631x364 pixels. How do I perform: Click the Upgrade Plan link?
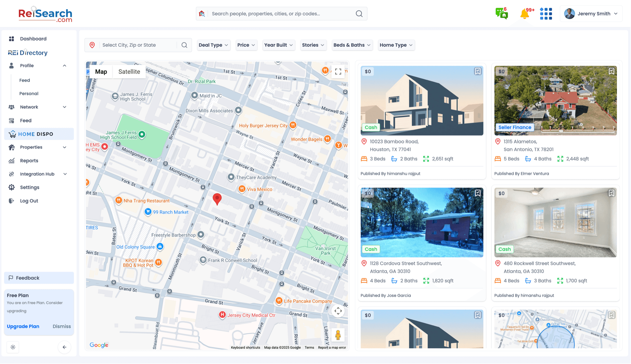click(x=23, y=327)
